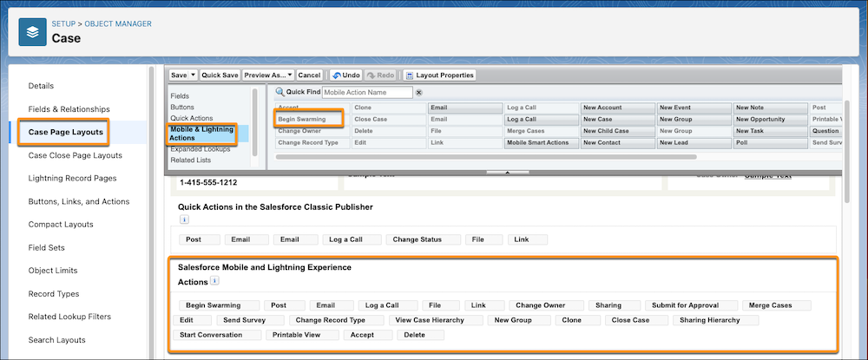The image size is (868, 360).
Task: Open Related Lookup Filters in sidebar
Action: click(x=69, y=317)
